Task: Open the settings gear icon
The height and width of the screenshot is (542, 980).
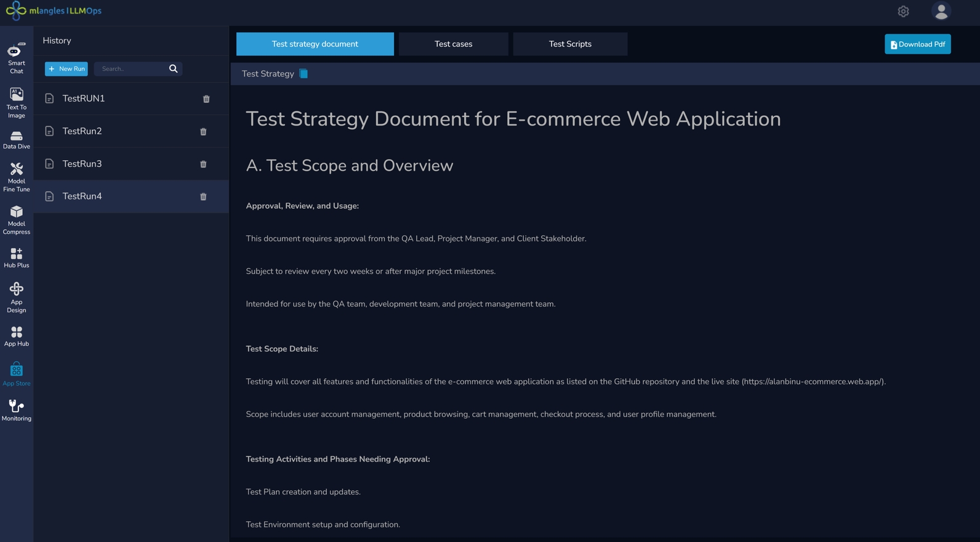Action: [x=903, y=12]
